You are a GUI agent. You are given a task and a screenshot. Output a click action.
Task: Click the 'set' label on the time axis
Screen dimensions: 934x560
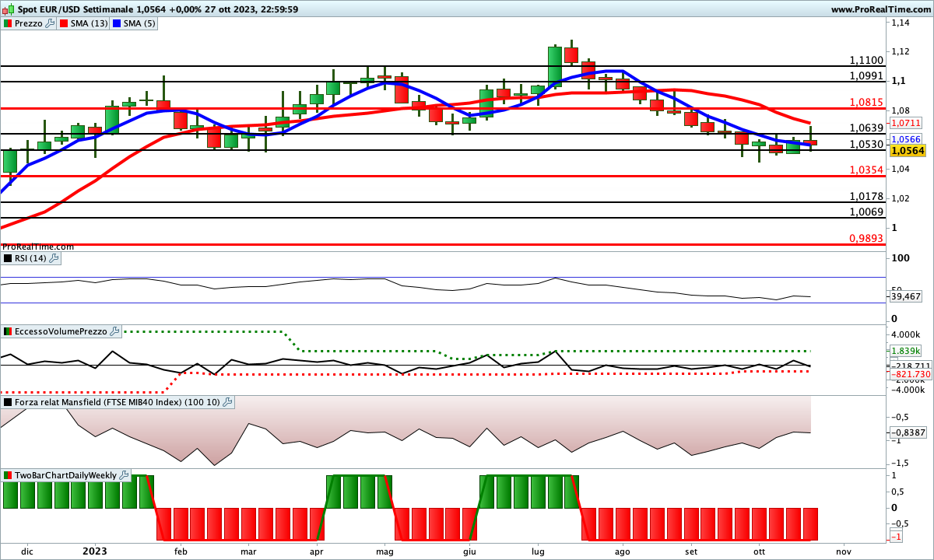[690, 551]
